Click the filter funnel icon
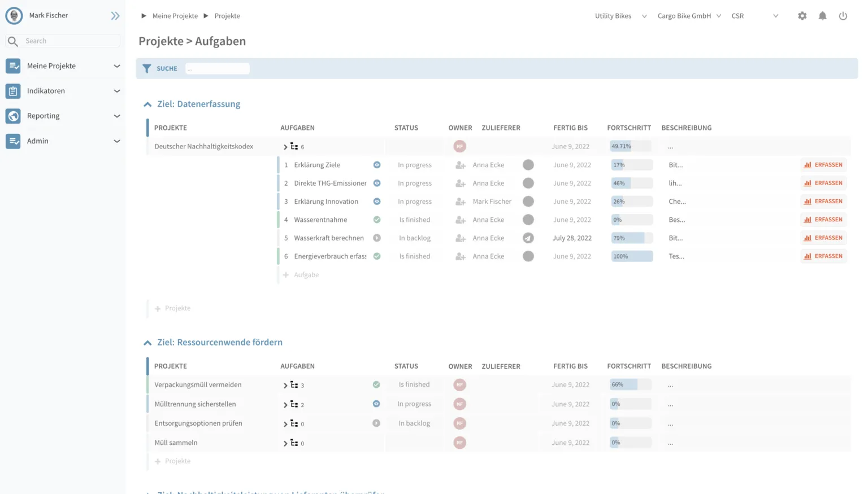 click(x=147, y=68)
